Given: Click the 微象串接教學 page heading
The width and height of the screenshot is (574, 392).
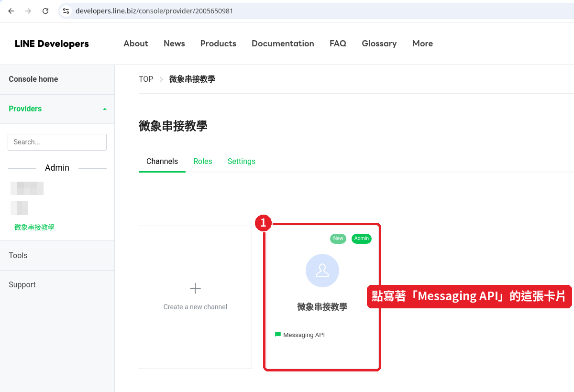Looking at the screenshot, I should pos(173,126).
